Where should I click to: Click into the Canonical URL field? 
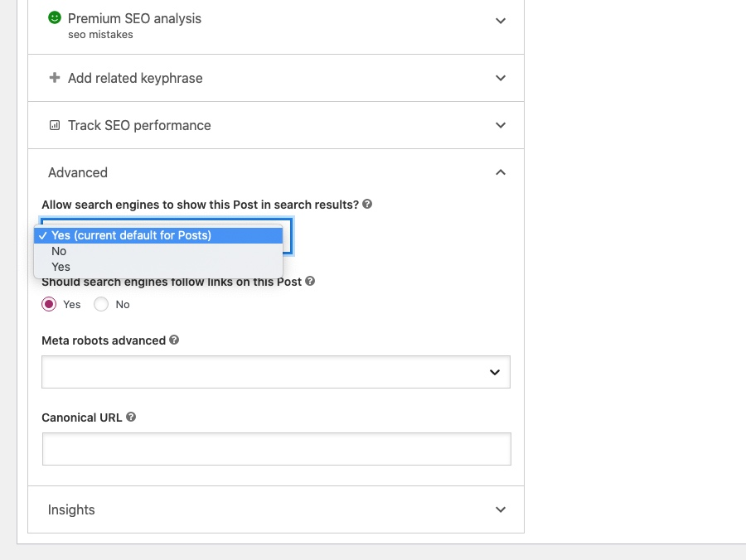click(276, 449)
